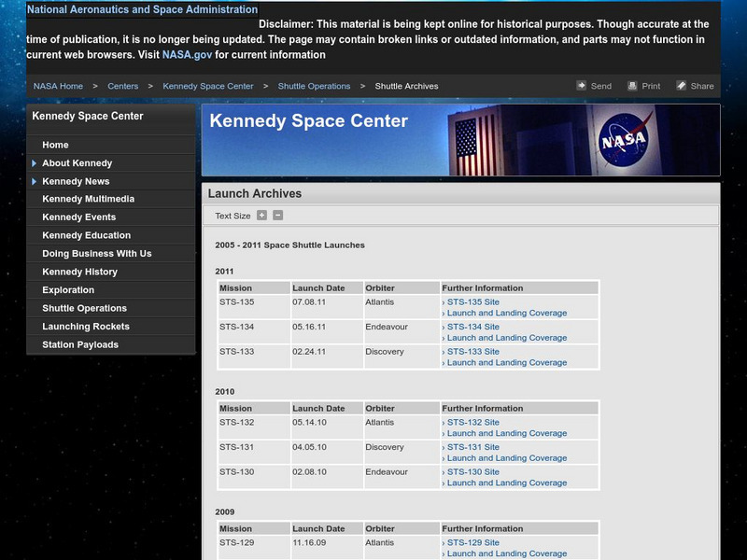The image size is (747, 560).
Task: Click the Launch Archives heading
Action: (255, 194)
